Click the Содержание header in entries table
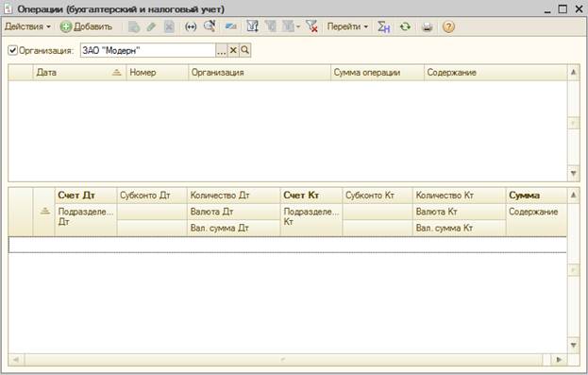The width and height of the screenshot is (588, 375). 536,220
